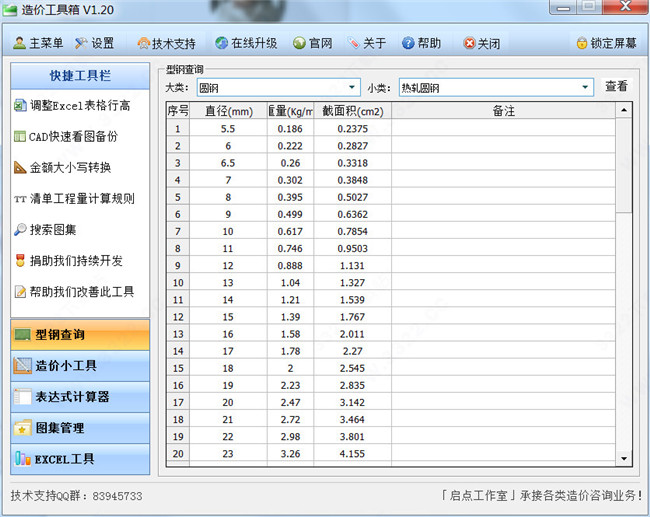
Task: Click the red 关闭 toolbar icon
Action: pyautogui.click(x=470, y=43)
